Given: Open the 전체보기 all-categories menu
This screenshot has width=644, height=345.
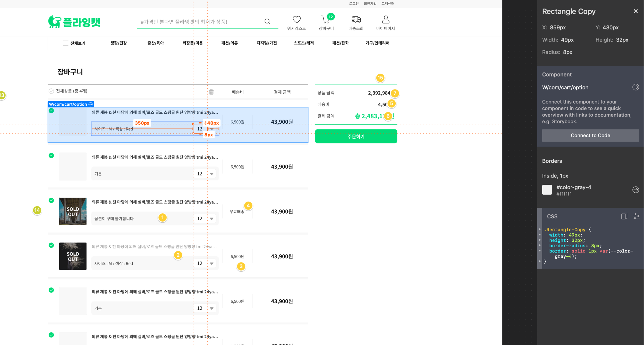Looking at the screenshot, I should point(74,43).
